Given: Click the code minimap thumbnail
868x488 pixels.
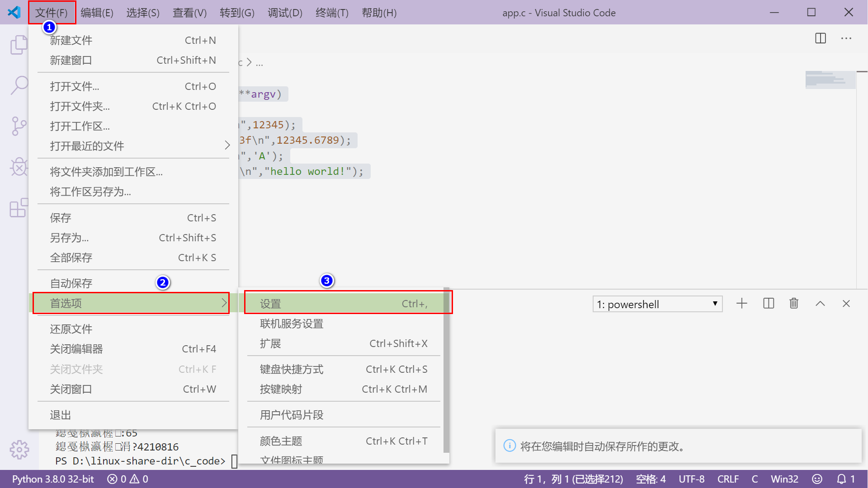Looking at the screenshot, I should pyautogui.click(x=830, y=80).
